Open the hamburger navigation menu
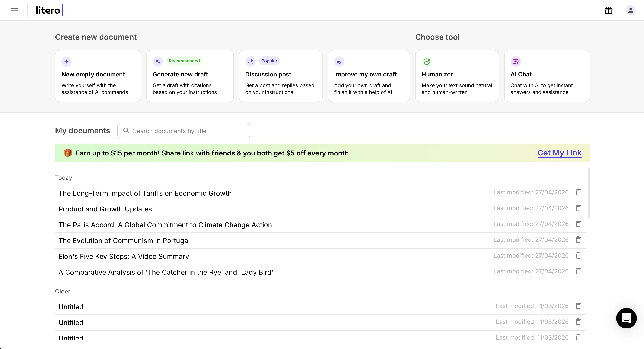Image resolution: width=644 pixels, height=349 pixels. tap(14, 10)
